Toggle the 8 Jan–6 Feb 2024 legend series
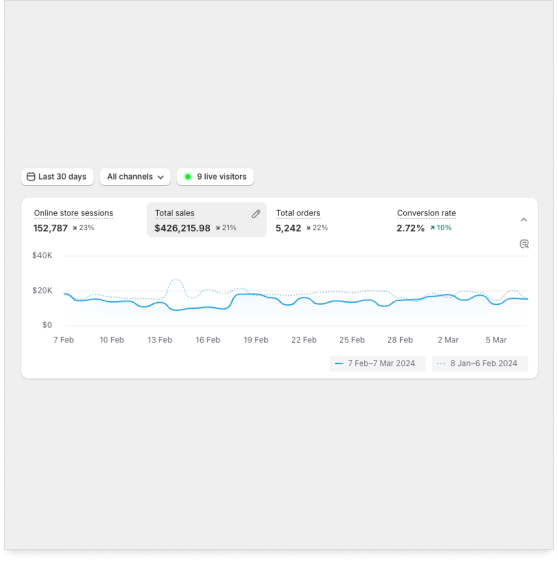Image resolution: width=558 pixels, height=562 pixels. click(x=480, y=363)
